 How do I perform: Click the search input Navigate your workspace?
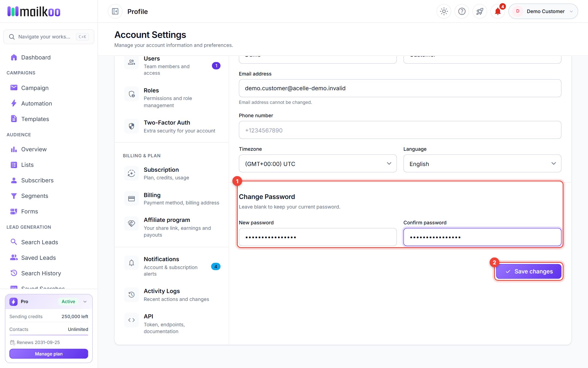pyautogui.click(x=49, y=37)
